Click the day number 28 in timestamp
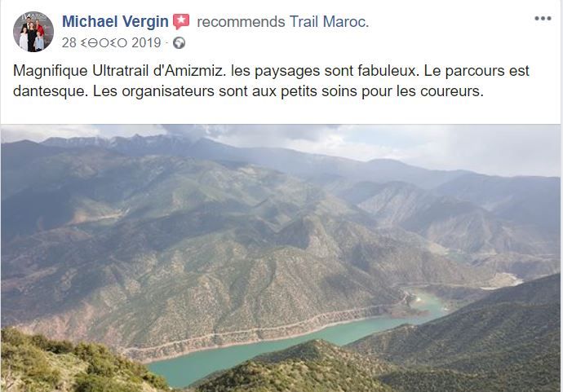The image size is (563, 392). coord(69,42)
